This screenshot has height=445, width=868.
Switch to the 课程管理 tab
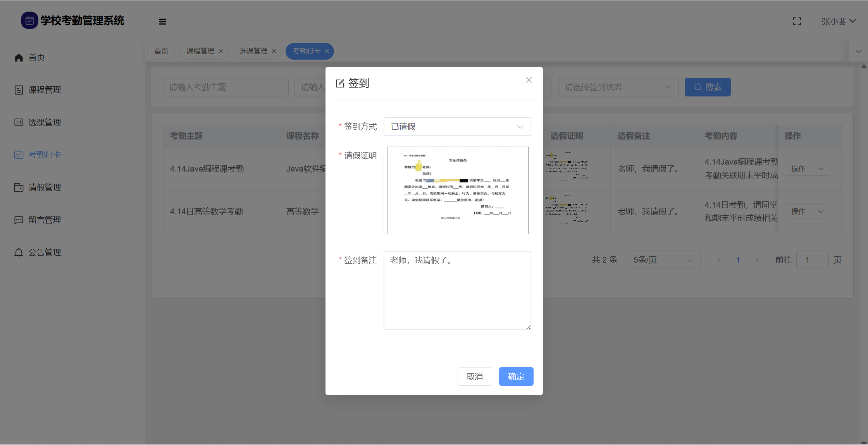200,51
